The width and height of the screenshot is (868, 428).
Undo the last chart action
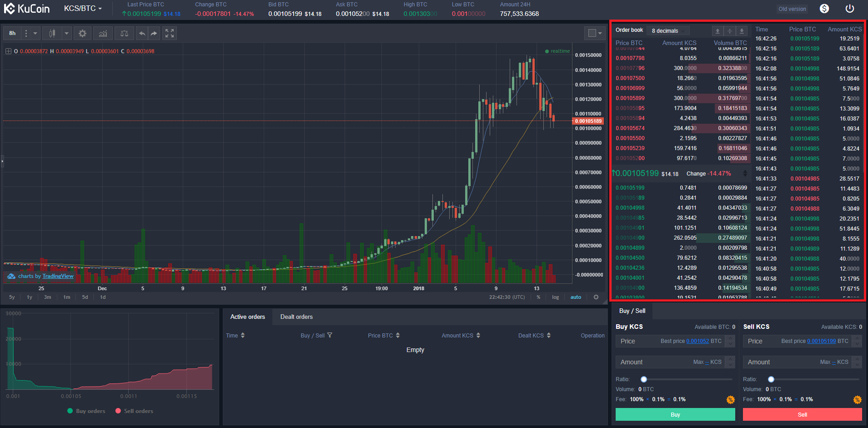pyautogui.click(x=142, y=33)
